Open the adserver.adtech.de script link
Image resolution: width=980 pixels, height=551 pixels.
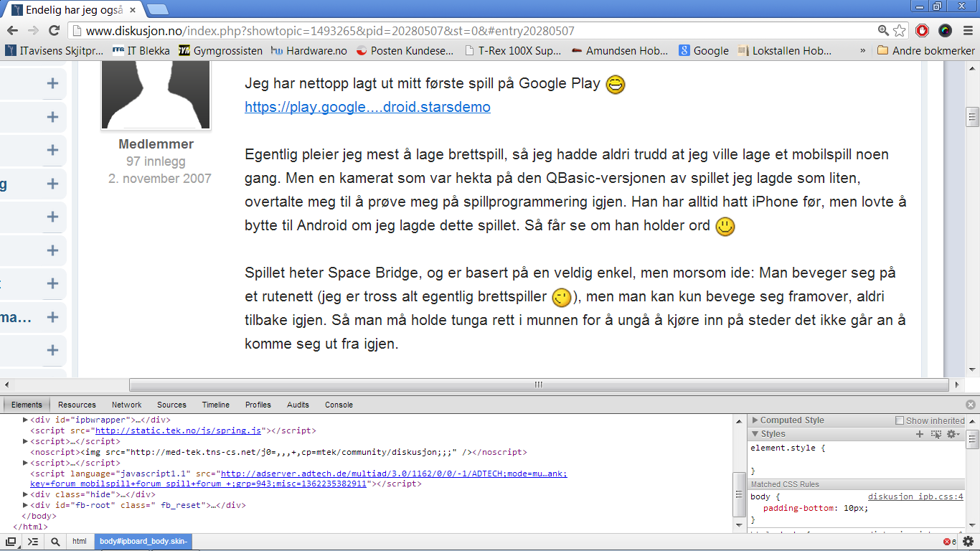tap(394, 474)
